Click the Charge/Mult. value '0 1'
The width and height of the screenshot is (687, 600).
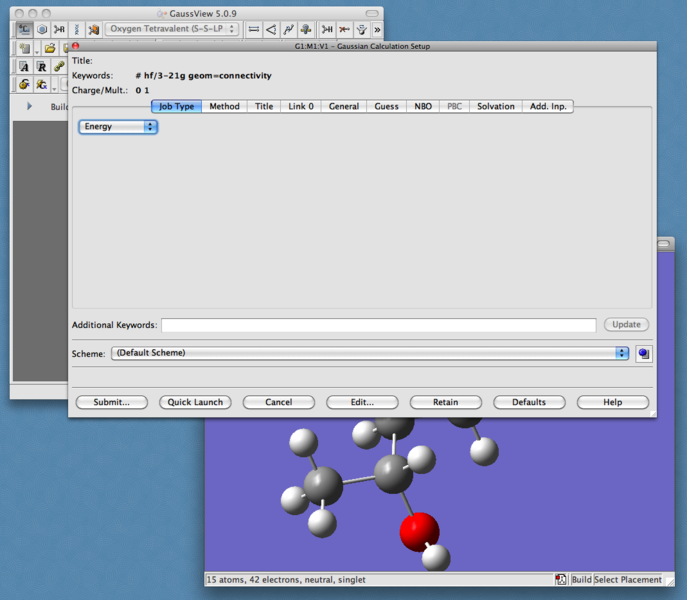tap(142, 90)
